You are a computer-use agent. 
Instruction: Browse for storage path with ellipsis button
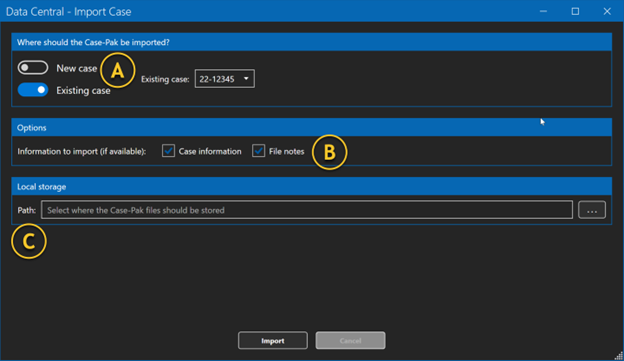click(x=592, y=210)
